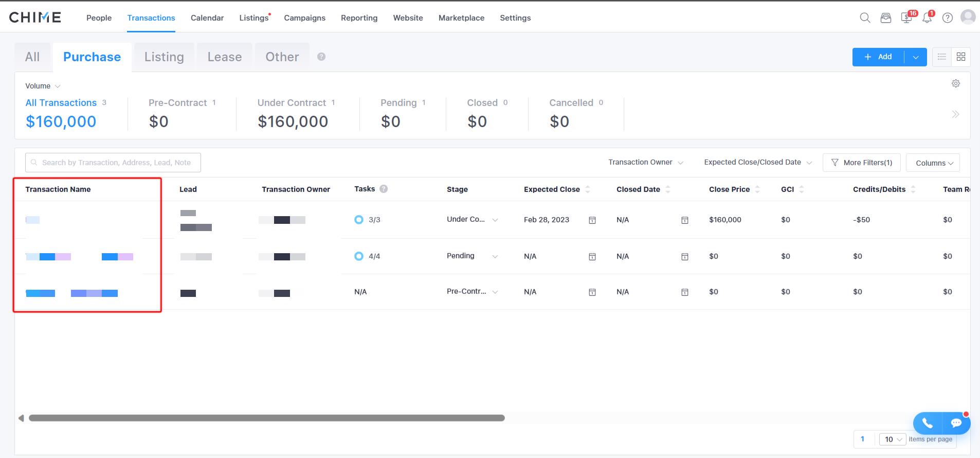Screen dimensions: 980x458
Task: Change stage of Under Co... row
Action: click(473, 219)
